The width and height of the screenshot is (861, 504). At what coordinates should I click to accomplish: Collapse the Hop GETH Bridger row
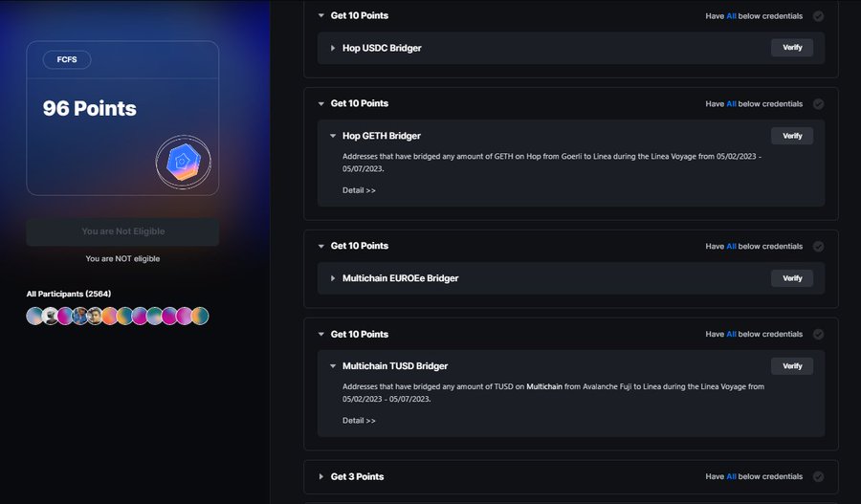click(333, 136)
